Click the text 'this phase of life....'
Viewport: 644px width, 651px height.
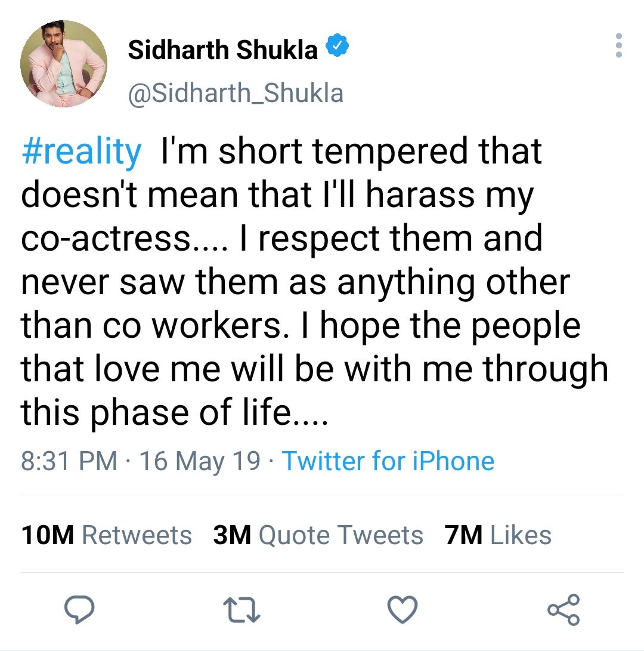[x=175, y=412]
